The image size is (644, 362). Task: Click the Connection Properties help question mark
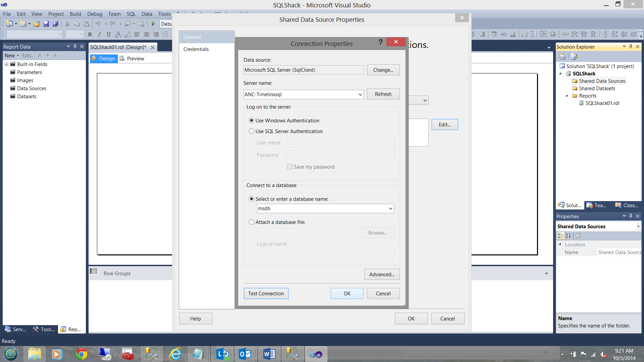pos(380,42)
